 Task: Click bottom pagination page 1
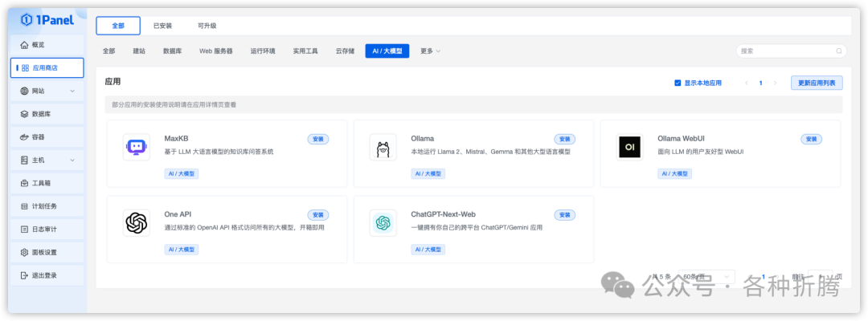(764, 277)
